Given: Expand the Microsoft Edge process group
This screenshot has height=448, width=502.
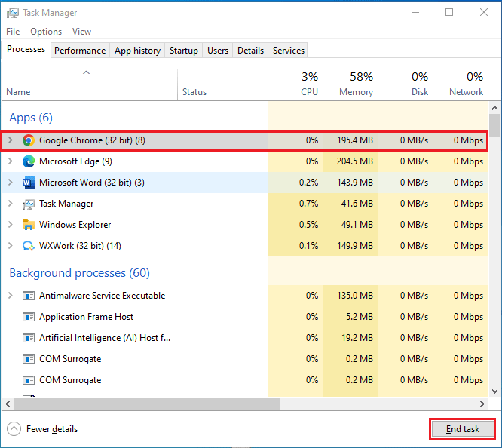Looking at the screenshot, I should pos(11,161).
